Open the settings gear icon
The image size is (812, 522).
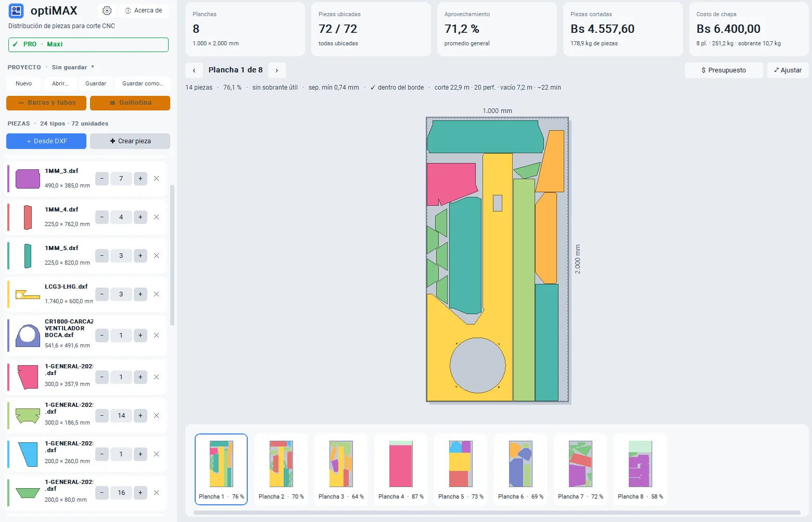(107, 10)
